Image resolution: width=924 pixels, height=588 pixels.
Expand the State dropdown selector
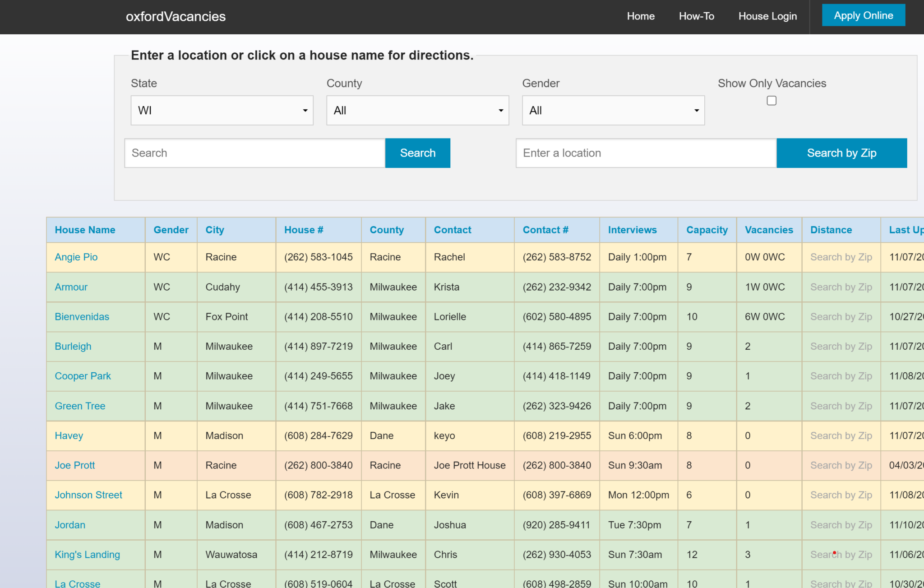222,110
